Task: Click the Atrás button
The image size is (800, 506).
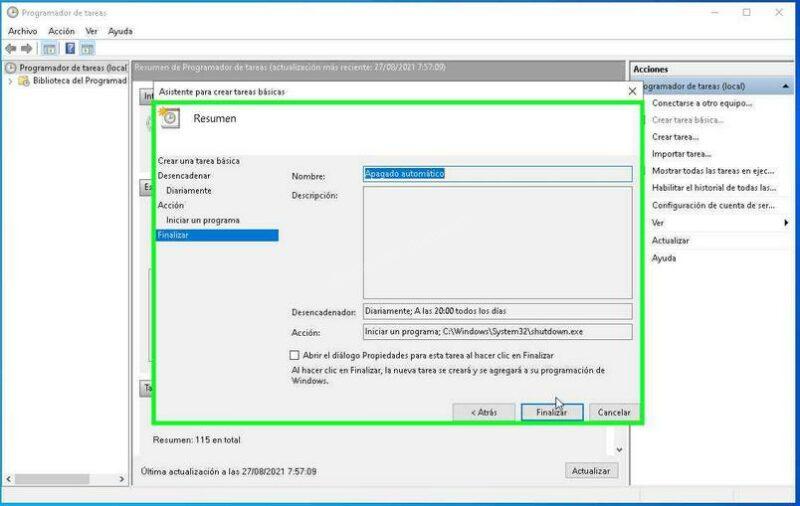Action: click(484, 412)
